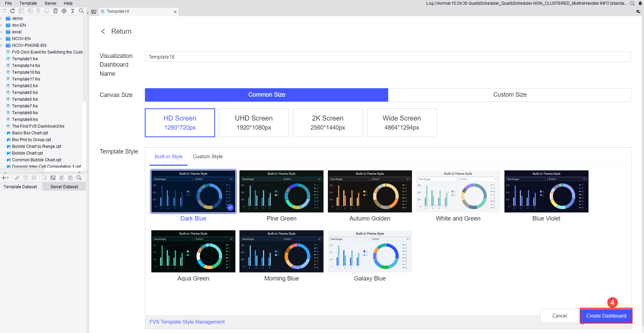Click the search icon next to the log bar
Screen dimensions: 644x333
click(x=632, y=3)
